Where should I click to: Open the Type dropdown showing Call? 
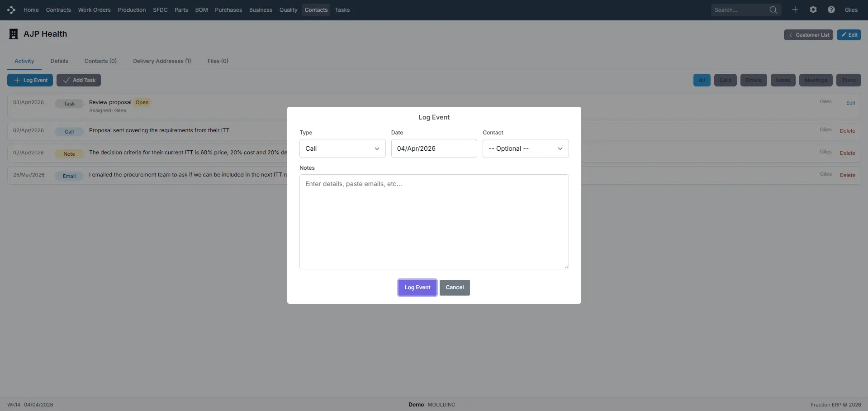coord(342,148)
